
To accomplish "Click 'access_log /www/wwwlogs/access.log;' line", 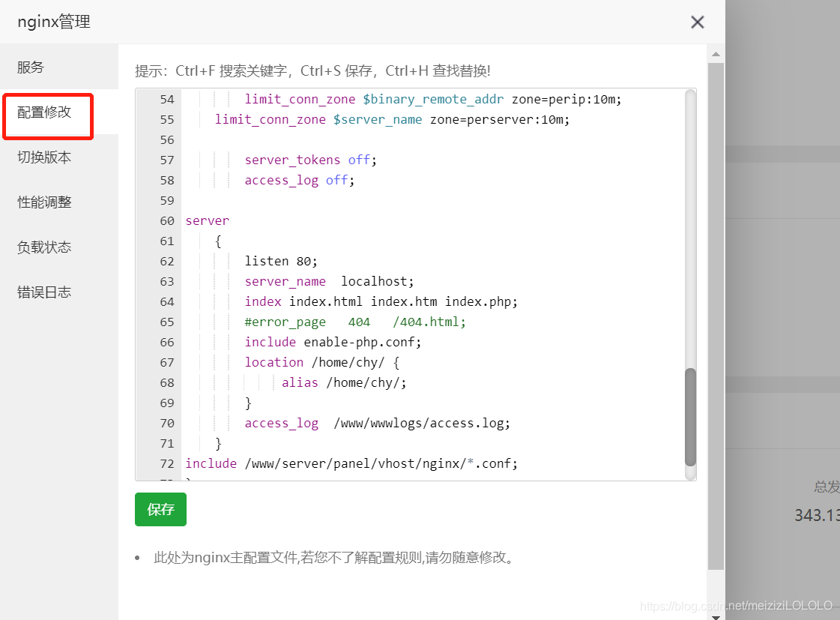I will tap(377, 424).
